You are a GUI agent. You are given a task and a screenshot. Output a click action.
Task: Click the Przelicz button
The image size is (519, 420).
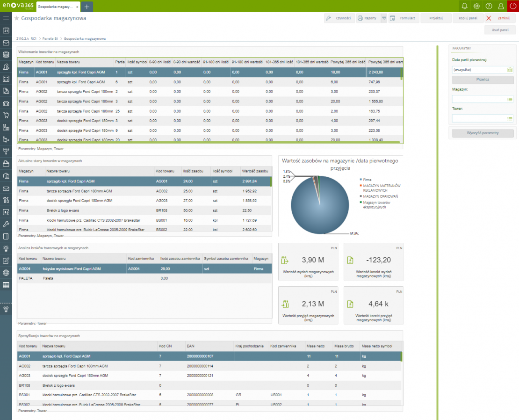point(483,80)
